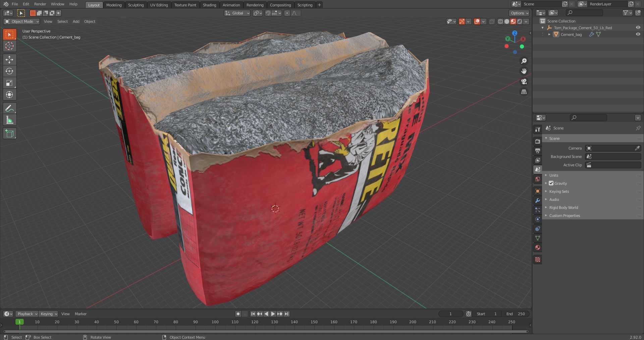Open the Playback dropdown
This screenshot has height=340, width=644.
(27, 314)
